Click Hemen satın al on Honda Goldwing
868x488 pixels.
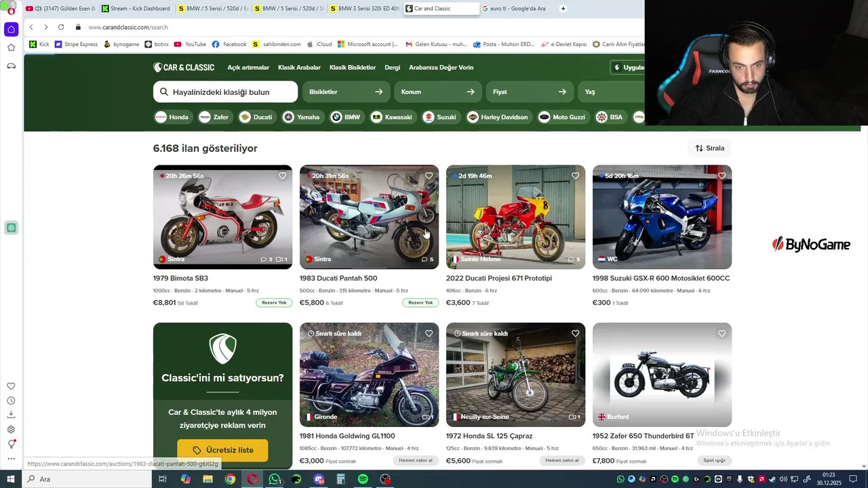coord(416,461)
